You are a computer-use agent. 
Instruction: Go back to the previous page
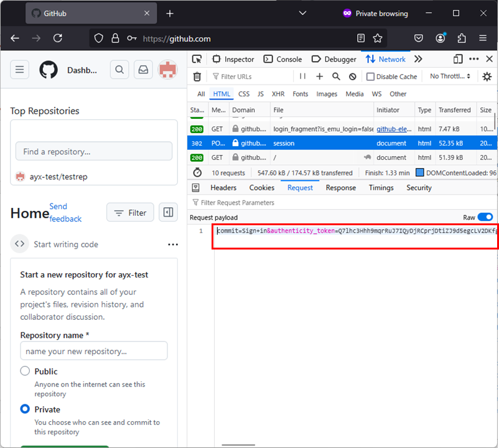pyautogui.click(x=15, y=39)
